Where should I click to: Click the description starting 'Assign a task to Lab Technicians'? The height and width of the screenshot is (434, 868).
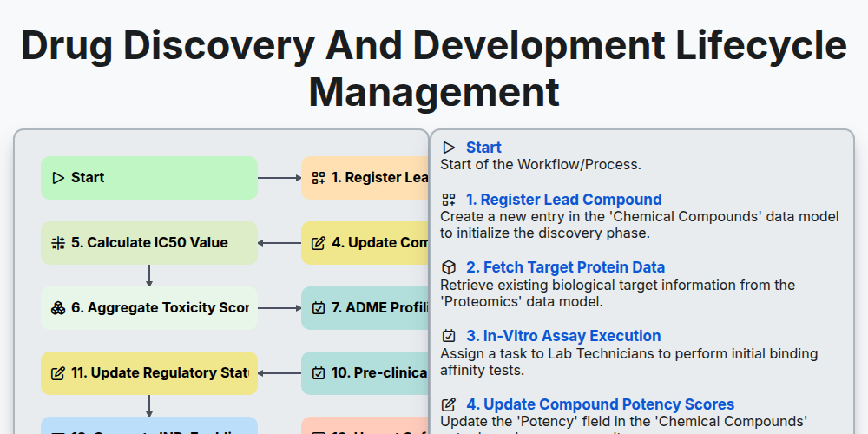(x=628, y=362)
